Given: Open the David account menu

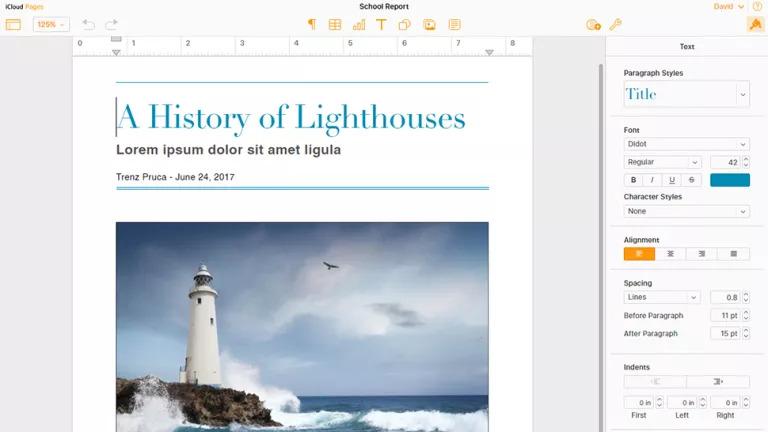Looking at the screenshot, I should click(x=728, y=6).
